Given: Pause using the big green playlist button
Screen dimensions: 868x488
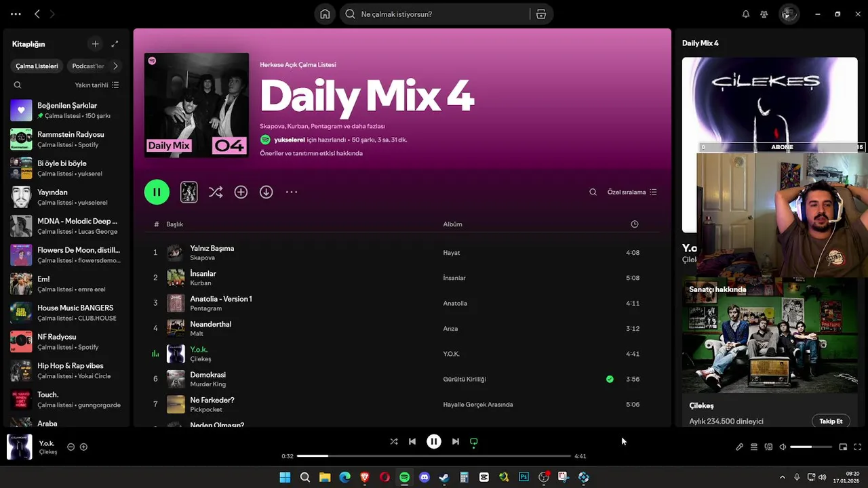Looking at the screenshot, I should click(x=157, y=192).
